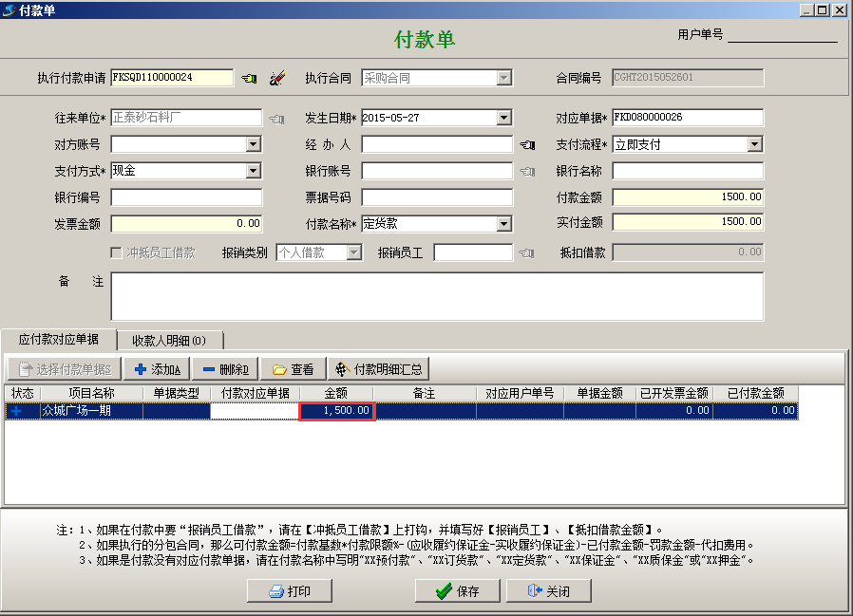Open the 支付方式 payment method dropdown
The width and height of the screenshot is (853, 616).
click(x=253, y=171)
